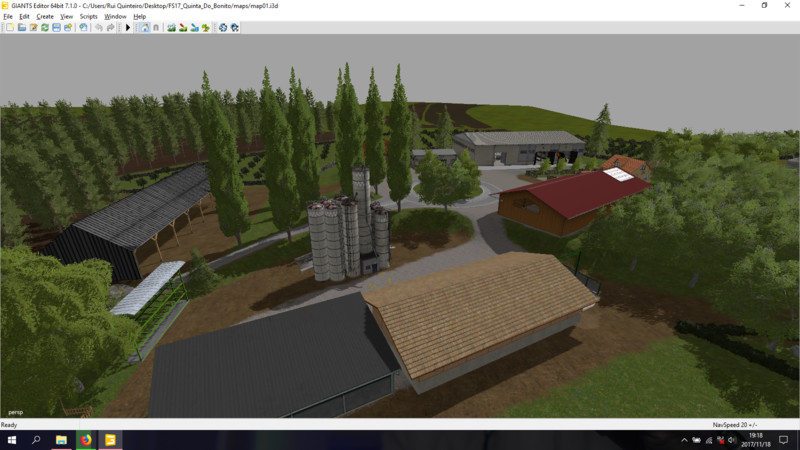This screenshot has width=800, height=450.
Task: Expand the Create menu
Action: tap(45, 16)
